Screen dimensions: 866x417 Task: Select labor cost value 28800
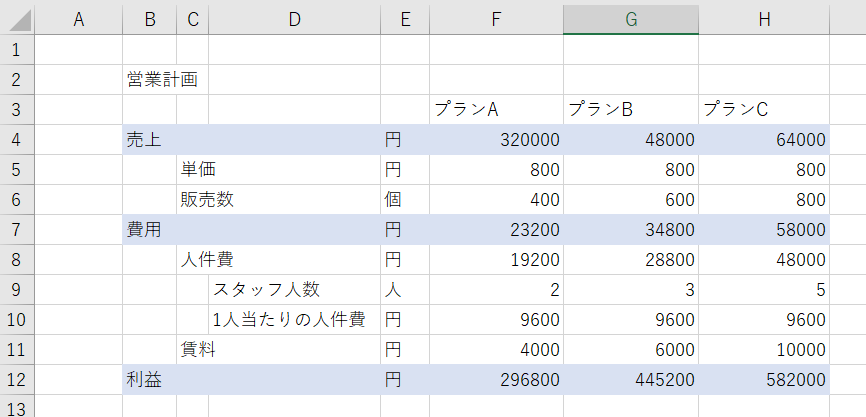click(631, 260)
